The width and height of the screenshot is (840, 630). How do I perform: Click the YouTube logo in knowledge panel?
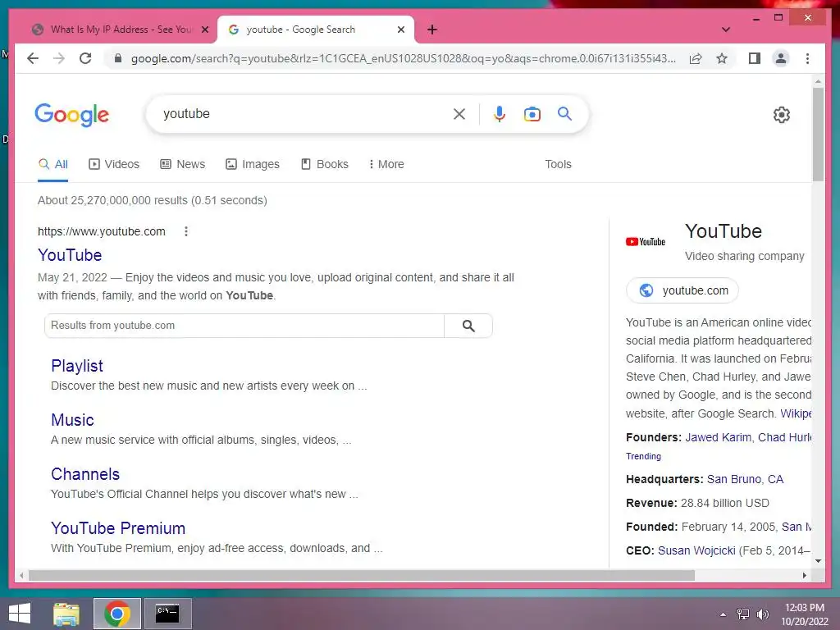point(646,242)
